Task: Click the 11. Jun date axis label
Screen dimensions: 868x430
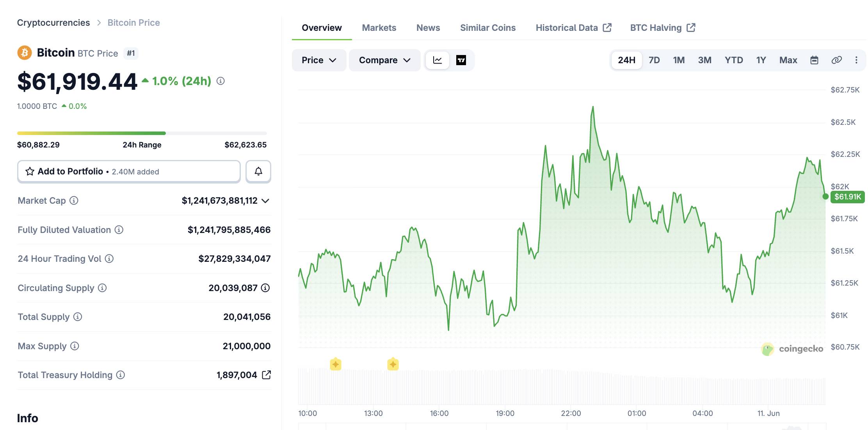Action: coord(768,413)
